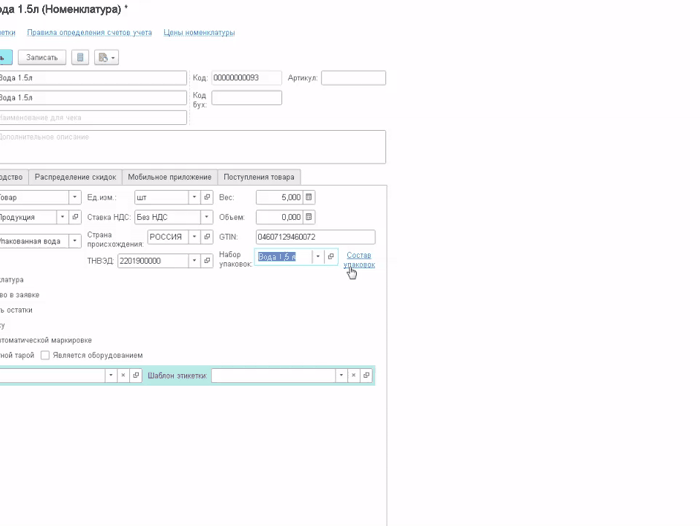Open the ТНВЭД record icon
Viewport: 700px width, 526px height.
[x=207, y=261]
